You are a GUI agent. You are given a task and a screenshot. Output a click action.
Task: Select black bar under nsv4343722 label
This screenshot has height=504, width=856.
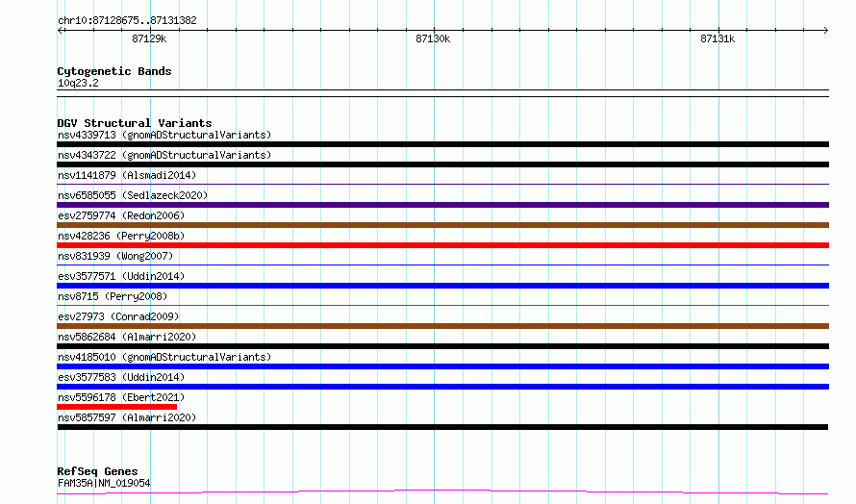point(442,164)
